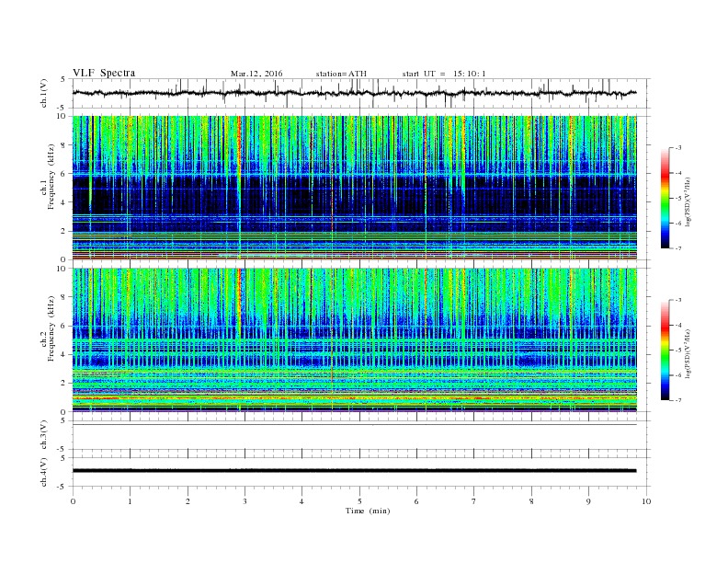Click time axis tick label "6"

(x=416, y=501)
